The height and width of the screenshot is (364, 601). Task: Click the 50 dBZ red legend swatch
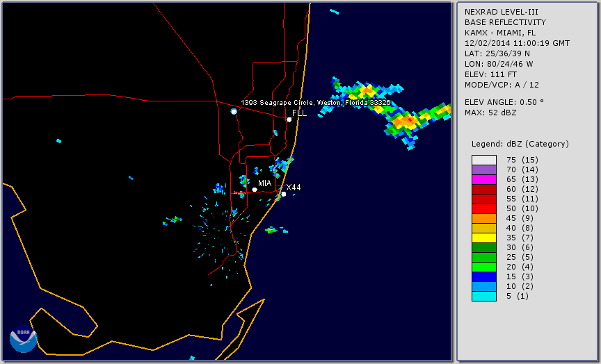[x=484, y=208]
